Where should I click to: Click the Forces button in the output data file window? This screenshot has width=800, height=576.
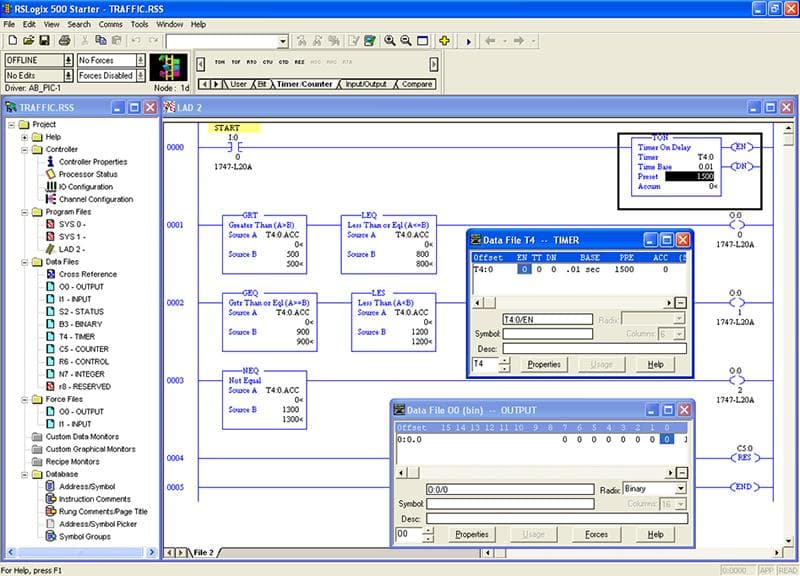click(596, 535)
